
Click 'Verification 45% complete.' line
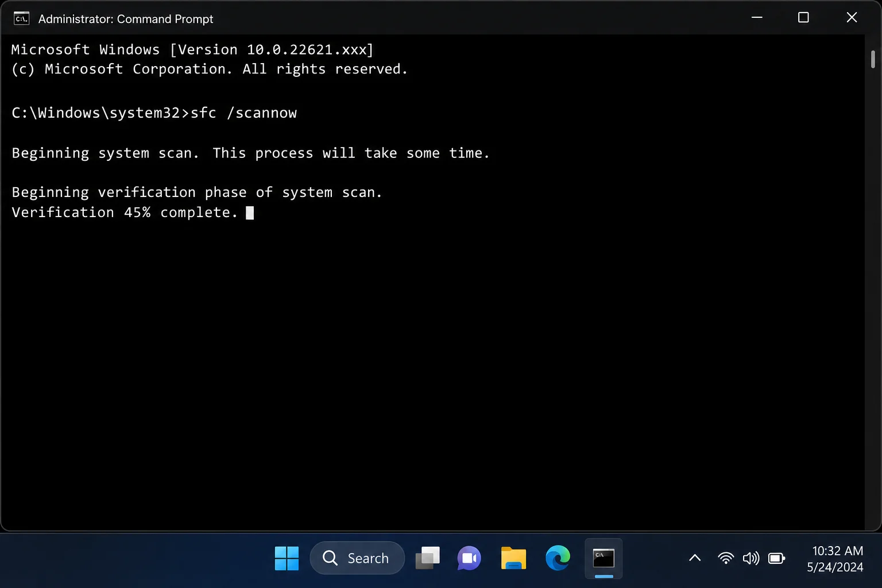pyautogui.click(x=125, y=212)
